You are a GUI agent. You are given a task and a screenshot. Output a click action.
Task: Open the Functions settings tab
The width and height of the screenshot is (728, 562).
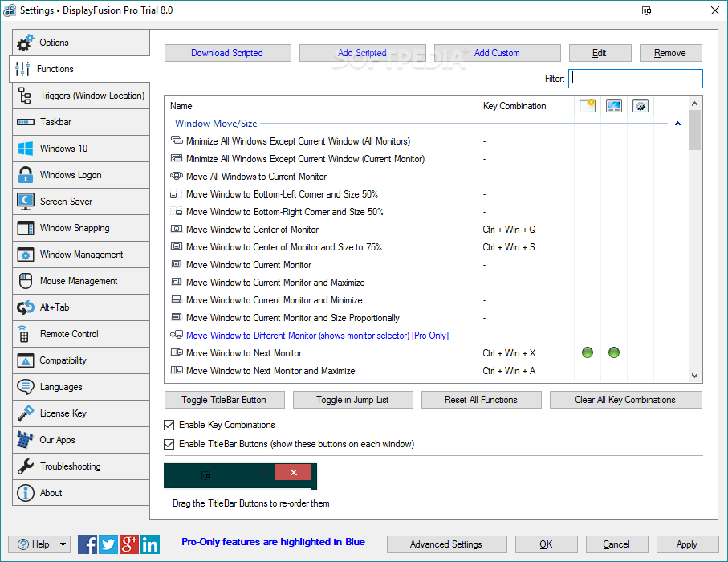pos(79,69)
